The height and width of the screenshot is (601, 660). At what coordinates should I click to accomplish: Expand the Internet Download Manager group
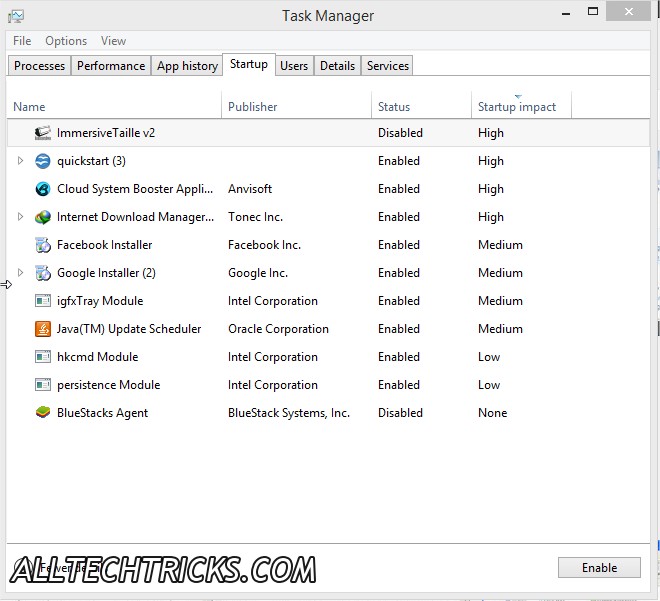pos(20,216)
